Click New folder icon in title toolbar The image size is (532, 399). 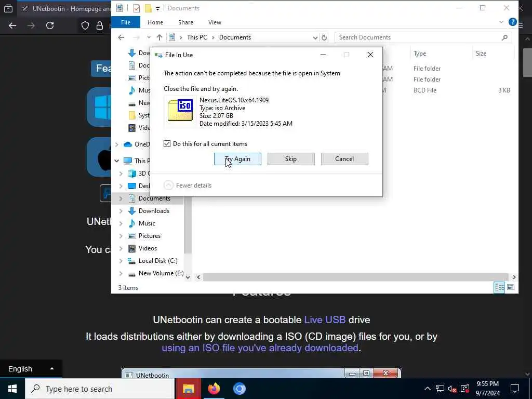point(148,8)
